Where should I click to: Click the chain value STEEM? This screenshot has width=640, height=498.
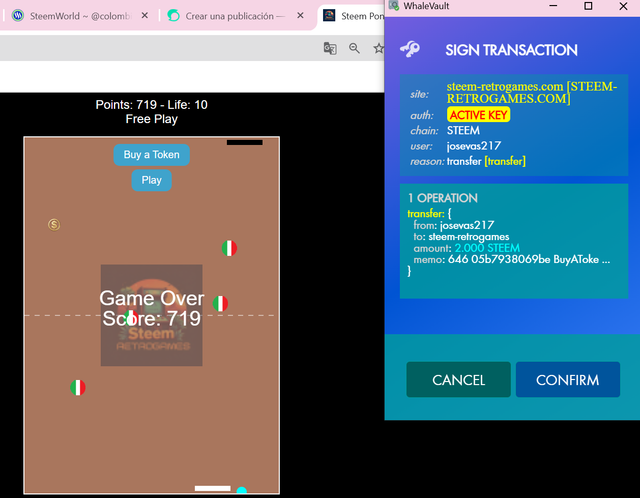(x=463, y=130)
